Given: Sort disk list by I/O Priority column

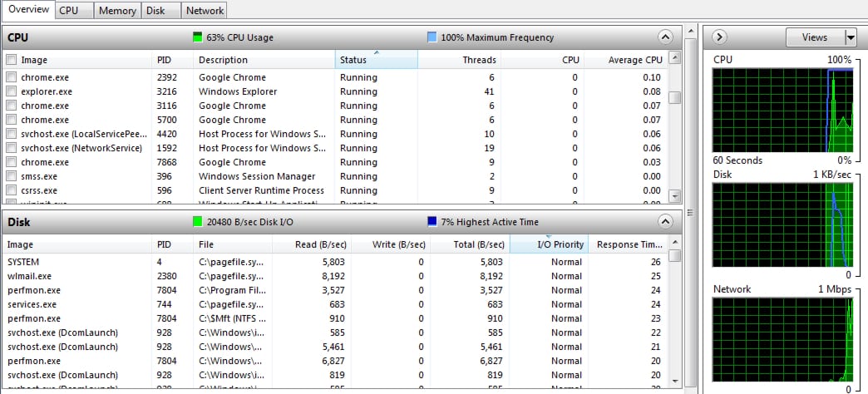Looking at the screenshot, I should 548,244.
